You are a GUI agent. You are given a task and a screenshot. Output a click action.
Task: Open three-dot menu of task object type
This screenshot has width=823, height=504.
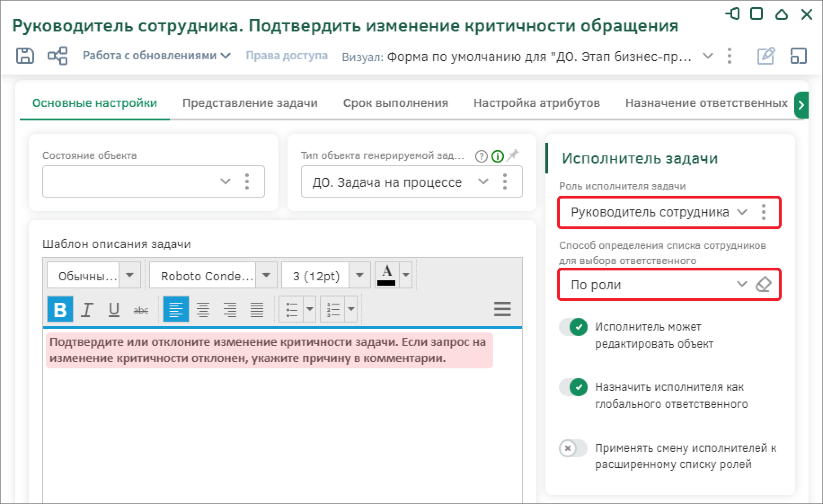pos(505,181)
